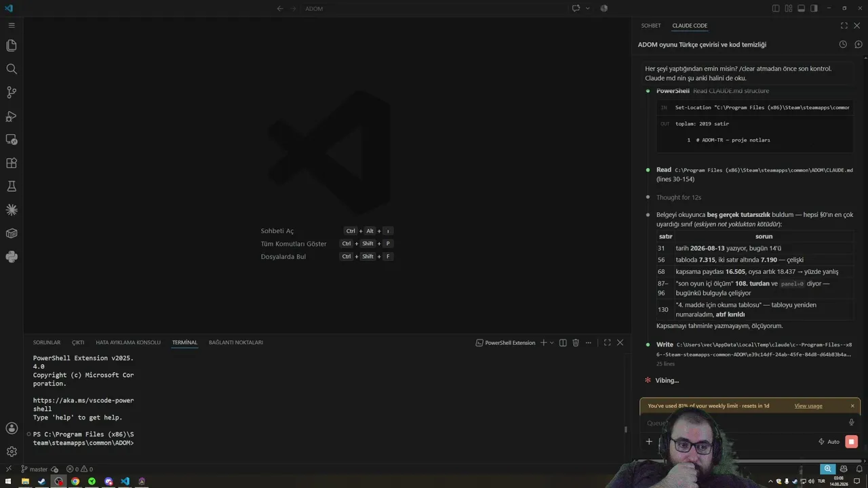Kill the terminal with trash icon
This screenshot has height=488, width=868.
(x=576, y=343)
